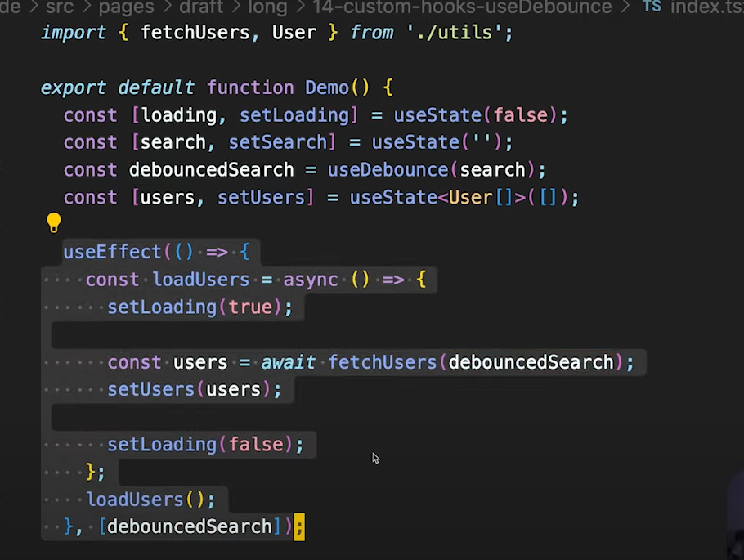The height and width of the screenshot is (560, 744).
Task: Open the 'pages' breadcrumb segment
Action: click(126, 7)
